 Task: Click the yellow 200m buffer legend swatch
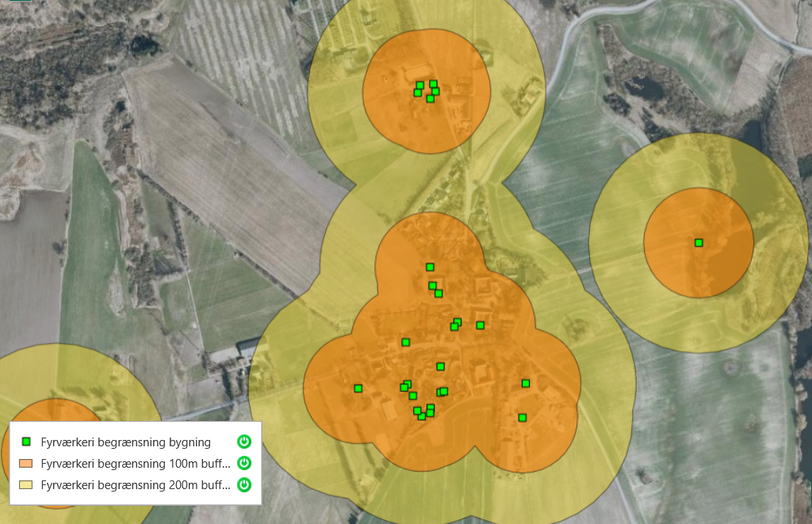(26, 484)
